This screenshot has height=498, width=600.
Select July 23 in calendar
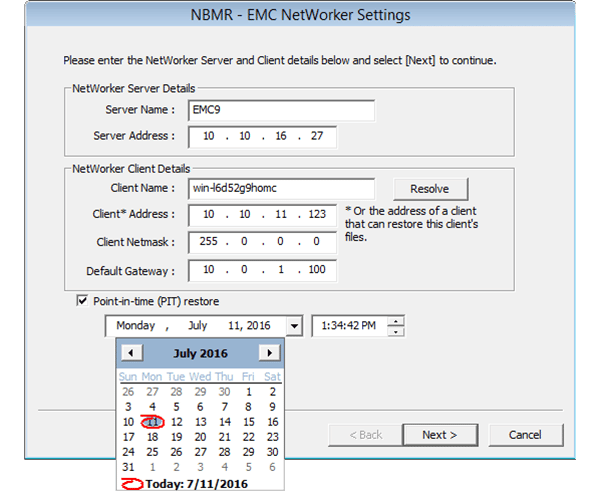point(272,437)
